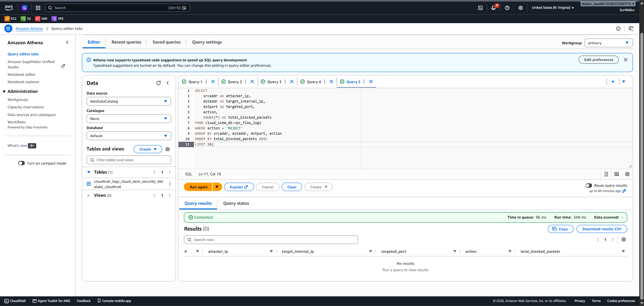The height and width of the screenshot is (306, 644).
Task: Click the AWS top search bar
Action: [117, 8]
